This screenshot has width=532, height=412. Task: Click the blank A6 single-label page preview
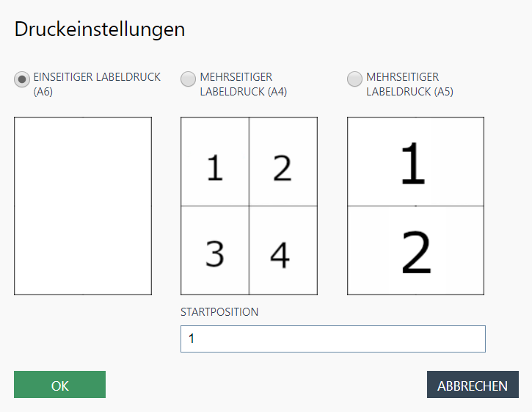point(83,206)
